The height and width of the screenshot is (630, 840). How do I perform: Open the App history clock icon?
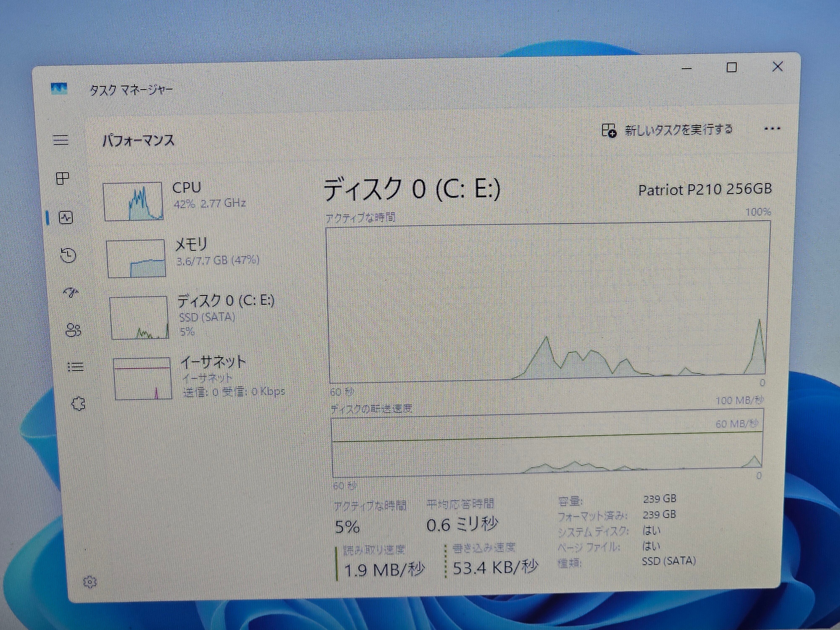[x=68, y=255]
